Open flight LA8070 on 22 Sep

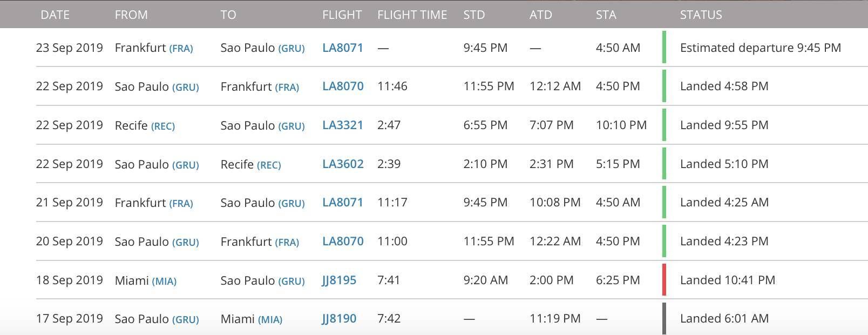pos(343,86)
